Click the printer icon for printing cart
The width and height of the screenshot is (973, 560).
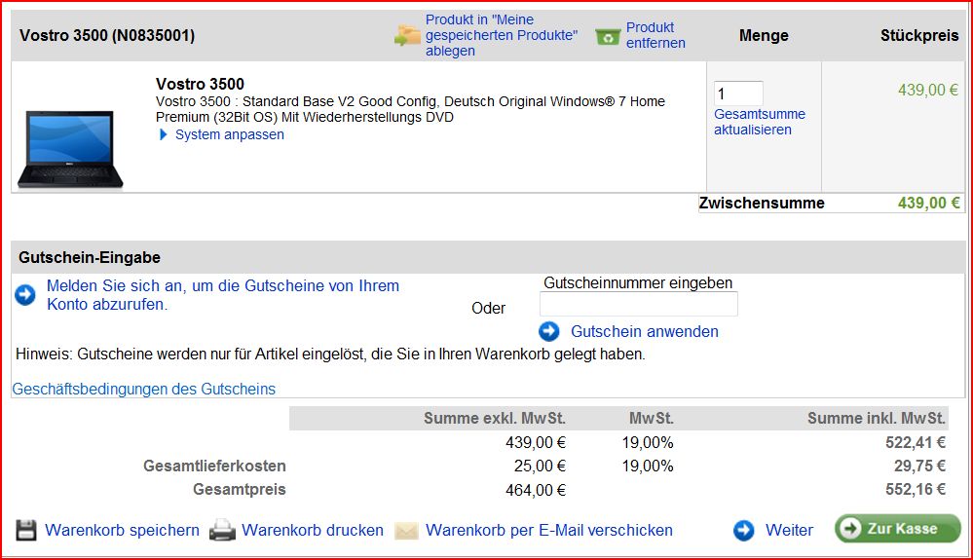(222, 530)
